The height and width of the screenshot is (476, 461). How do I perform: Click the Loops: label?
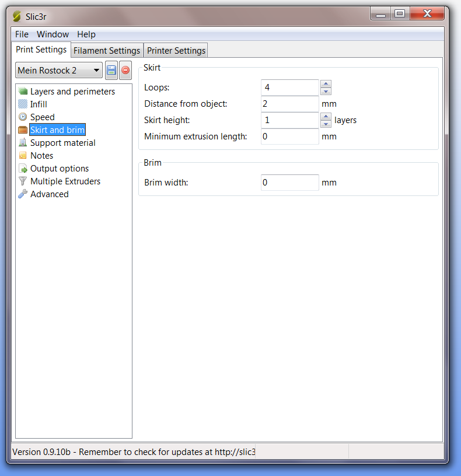(157, 87)
